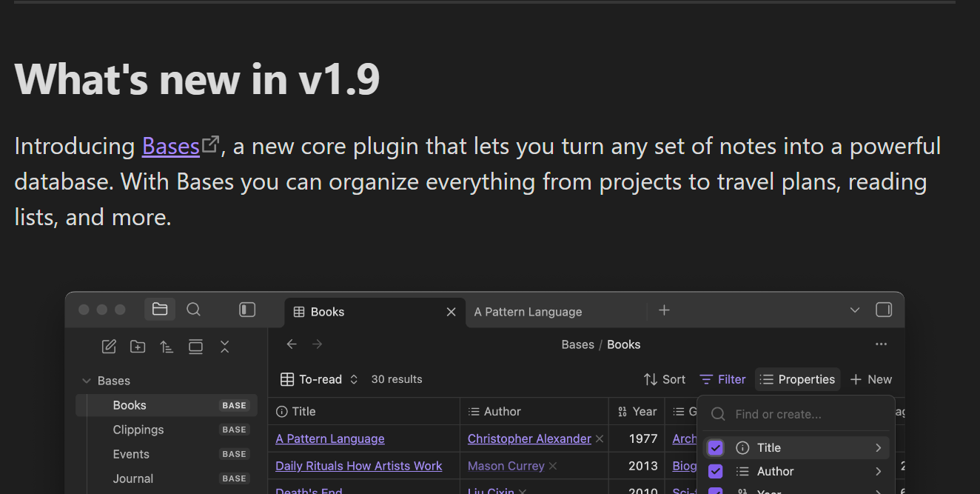
Task: Click the auto-reveal current file icon
Action: pos(195,347)
